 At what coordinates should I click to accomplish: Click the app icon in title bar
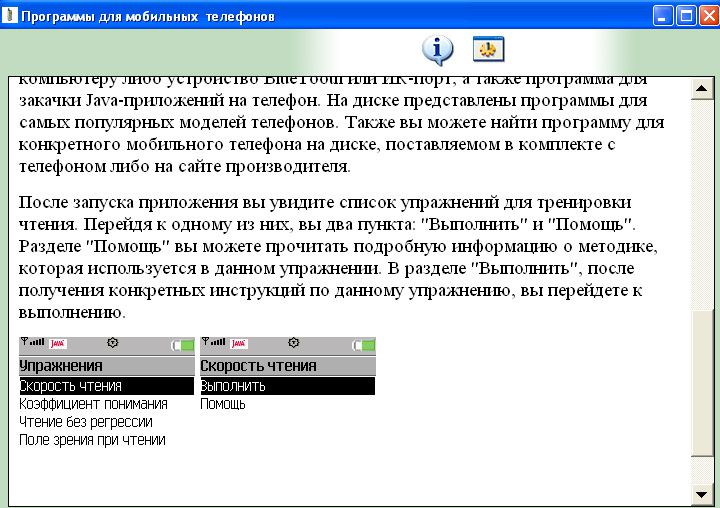10,16
